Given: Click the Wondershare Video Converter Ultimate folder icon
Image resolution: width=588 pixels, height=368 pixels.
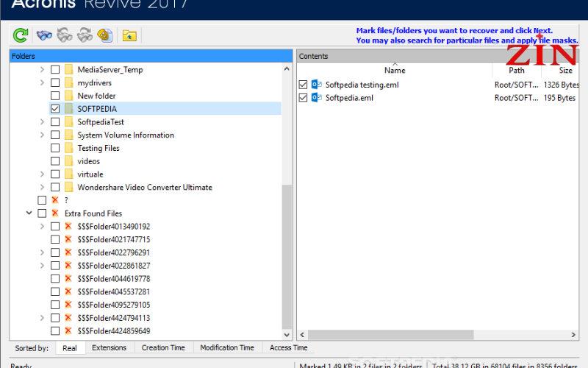Looking at the screenshot, I should tap(68, 187).
